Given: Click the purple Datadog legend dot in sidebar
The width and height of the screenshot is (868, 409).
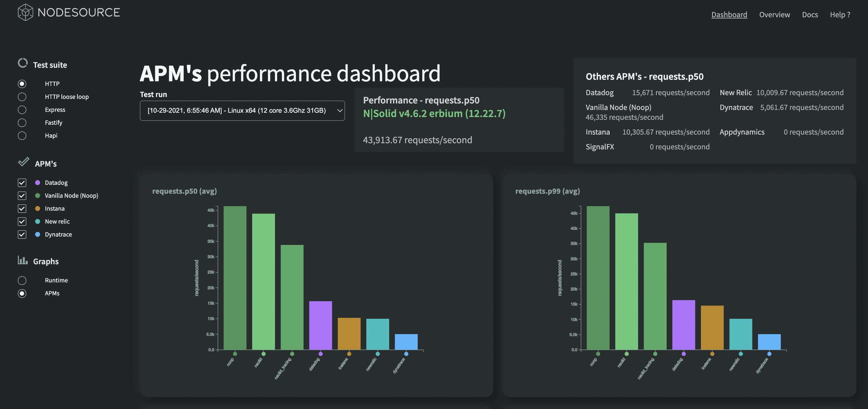Looking at the screenshot, I should tap(37, 182).
